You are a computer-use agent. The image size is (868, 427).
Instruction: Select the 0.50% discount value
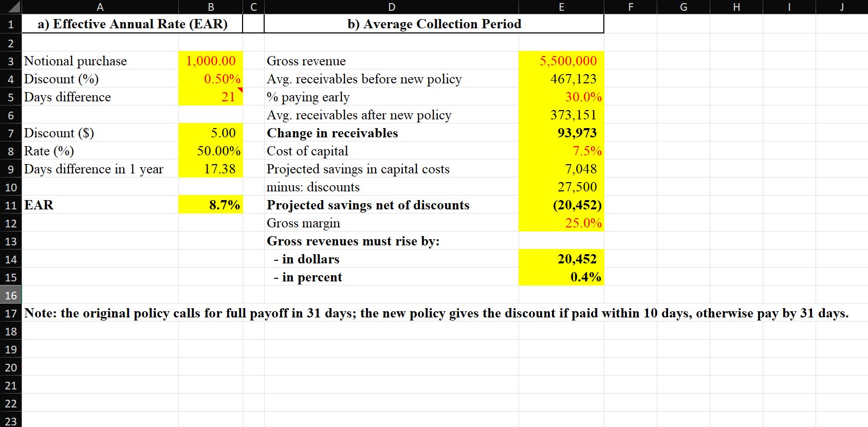[x=211, y=79]
